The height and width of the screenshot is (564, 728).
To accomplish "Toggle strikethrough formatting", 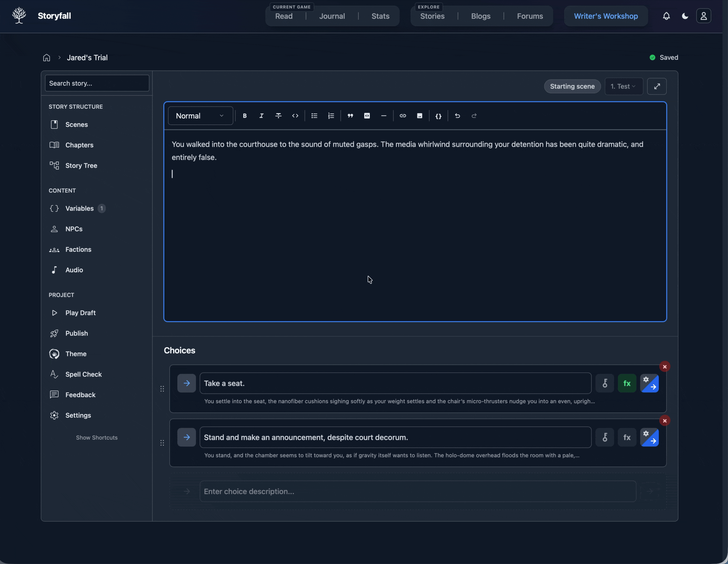I will [x=278, y=116].
